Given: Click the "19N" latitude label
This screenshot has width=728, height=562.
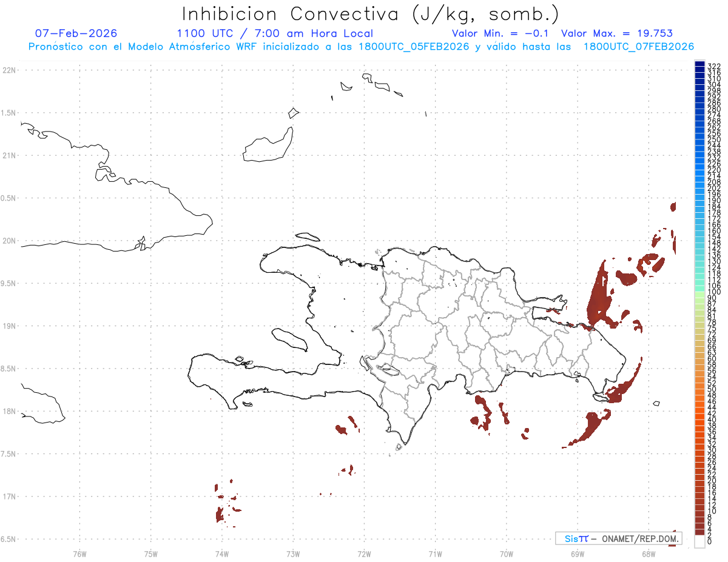Looking at the screenshot, I should [9, 326].
